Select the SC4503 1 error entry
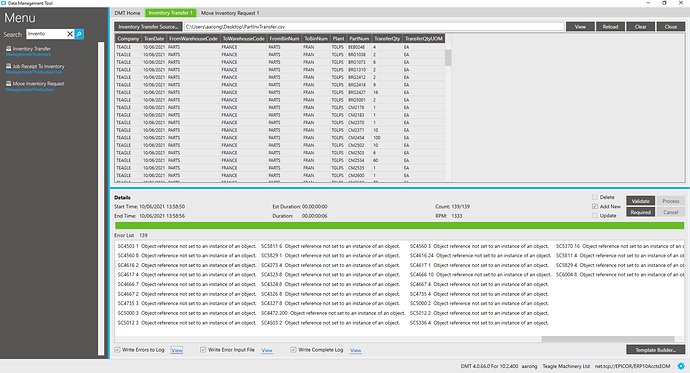Viewport: 690px width, 373px height. [187, 246]
